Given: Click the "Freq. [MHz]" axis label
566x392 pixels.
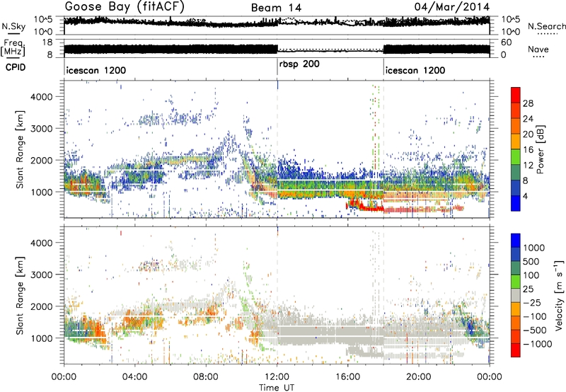Looking at the screenshot, I should (13, 48).
